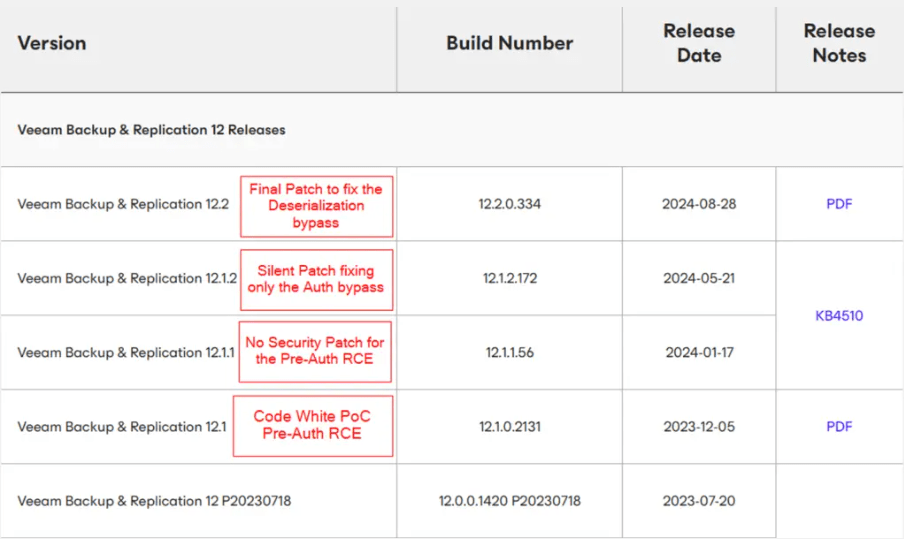Viewport: 904px width, 539px height.
Task: Click the 12.0.0.1420 P20230718 build cell
Action: [x=509, y=500]
